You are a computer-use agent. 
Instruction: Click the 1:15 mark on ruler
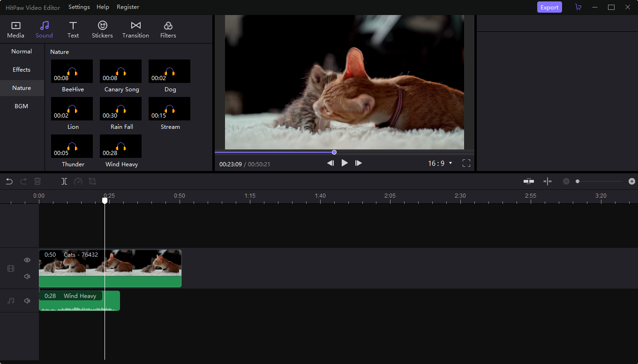[250, 196]
